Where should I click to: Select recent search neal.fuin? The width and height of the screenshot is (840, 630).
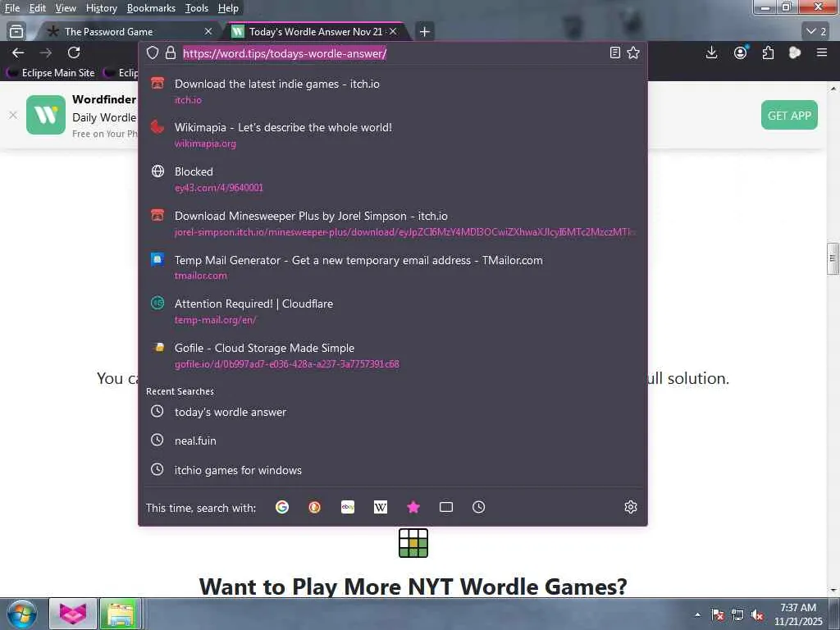(393, 441)
